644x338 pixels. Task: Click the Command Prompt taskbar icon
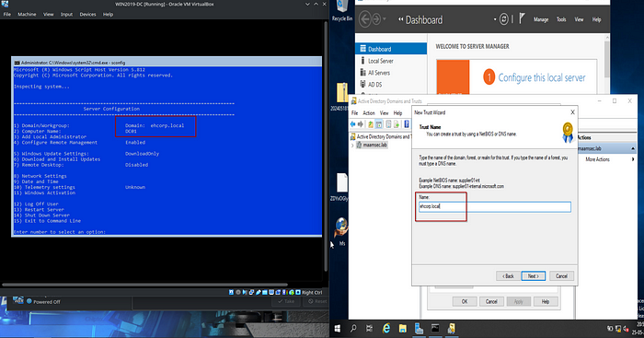435,328
